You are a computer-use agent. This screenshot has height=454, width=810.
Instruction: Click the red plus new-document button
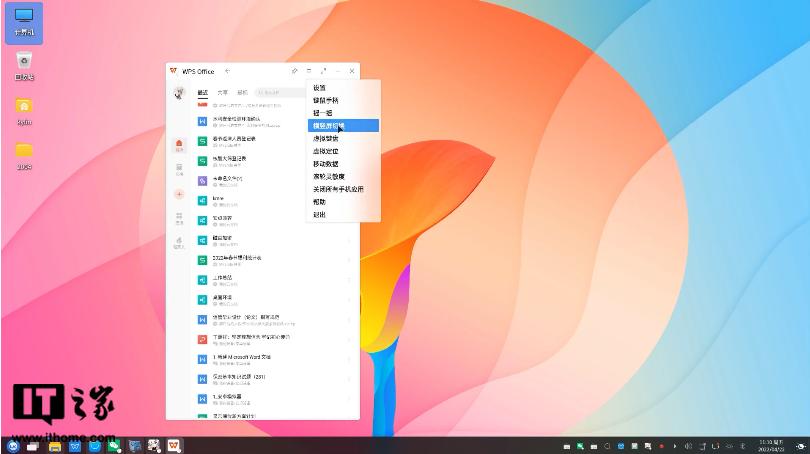[x=179, y=194]
